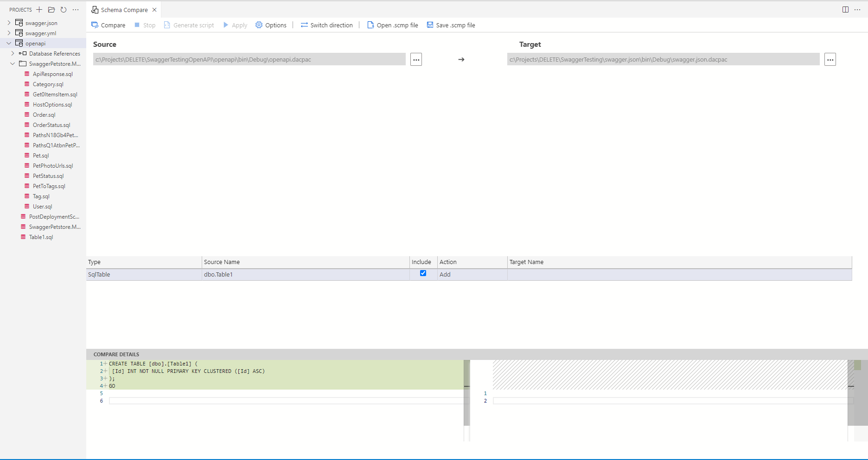The height and width of the screenshot is (460, 868).
Task: Click Save .scmp file
Action: point(451,25)
